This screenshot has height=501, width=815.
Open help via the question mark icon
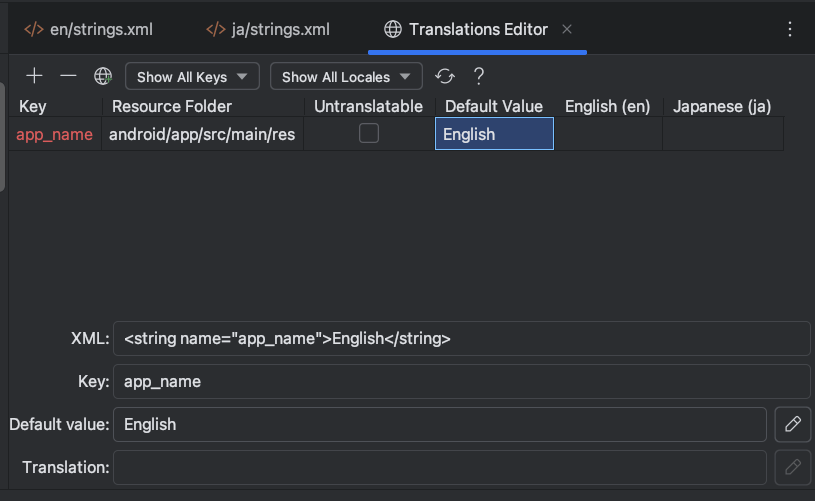tap(479, 76)
